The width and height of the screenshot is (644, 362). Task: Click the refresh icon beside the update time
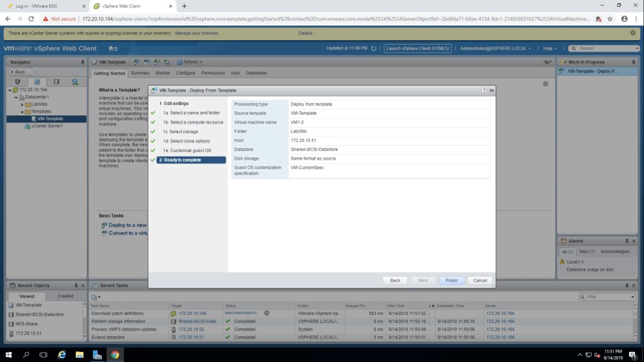[x=374, y=48]
